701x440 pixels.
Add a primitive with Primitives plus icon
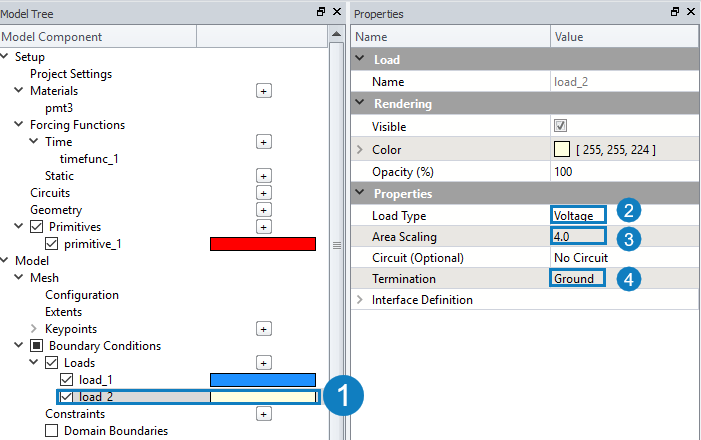pyautogui.click(x=263, y=227)
